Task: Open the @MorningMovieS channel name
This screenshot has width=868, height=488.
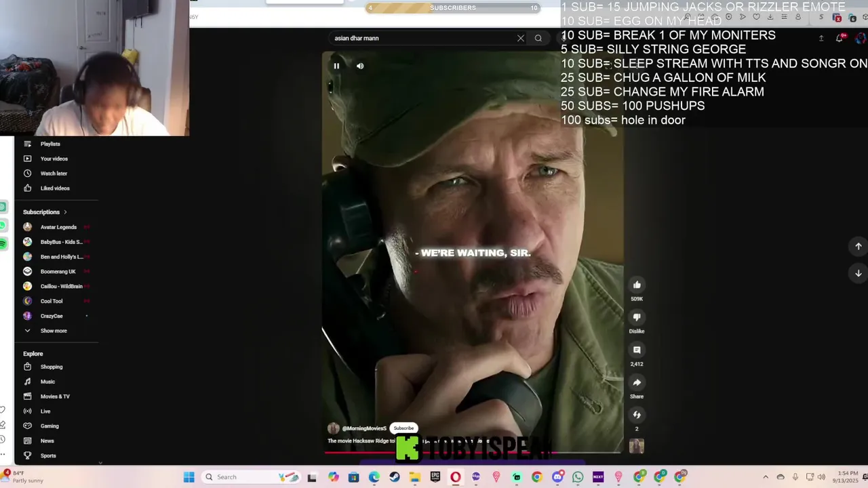Action: (364, 428)
